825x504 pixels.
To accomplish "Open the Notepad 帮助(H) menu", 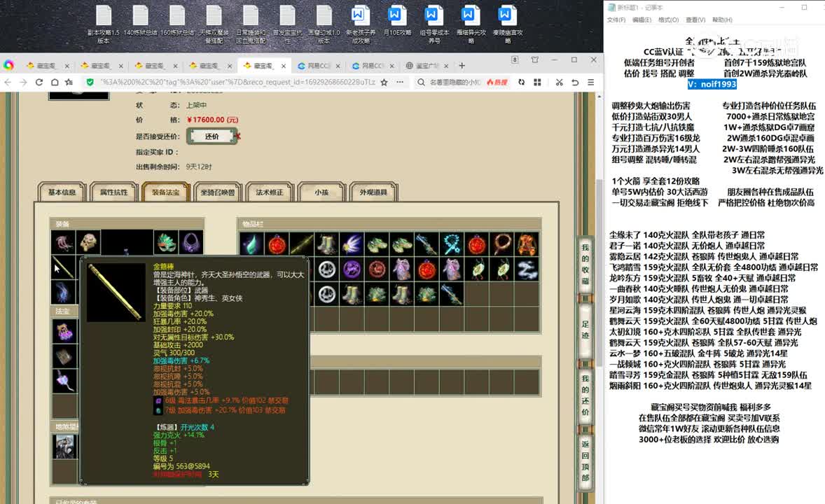I will [x=722, y=20].
